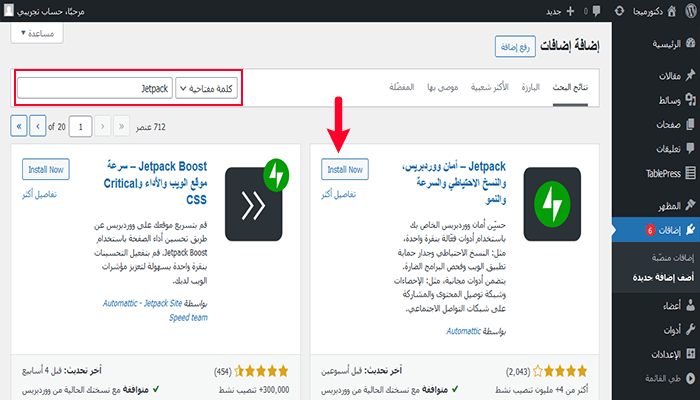
Task: Click the media icon beside وسائط
Action: pyautogui.click(x=690, y=99)
